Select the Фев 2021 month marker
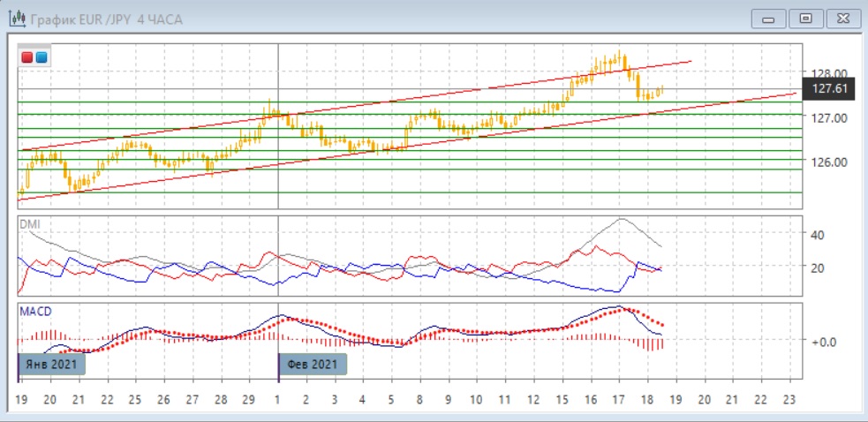Viewport: 868px width, 422px height. coord(313,365)
